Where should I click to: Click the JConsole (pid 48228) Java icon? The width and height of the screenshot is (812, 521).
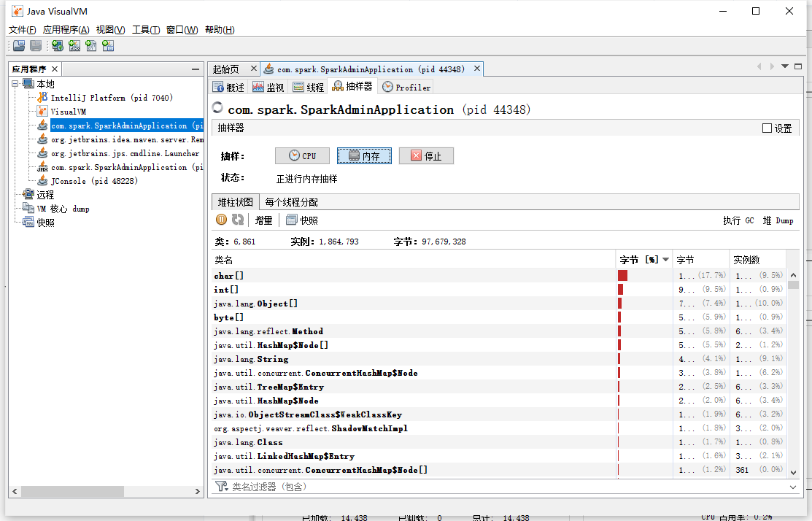[42, 181]
